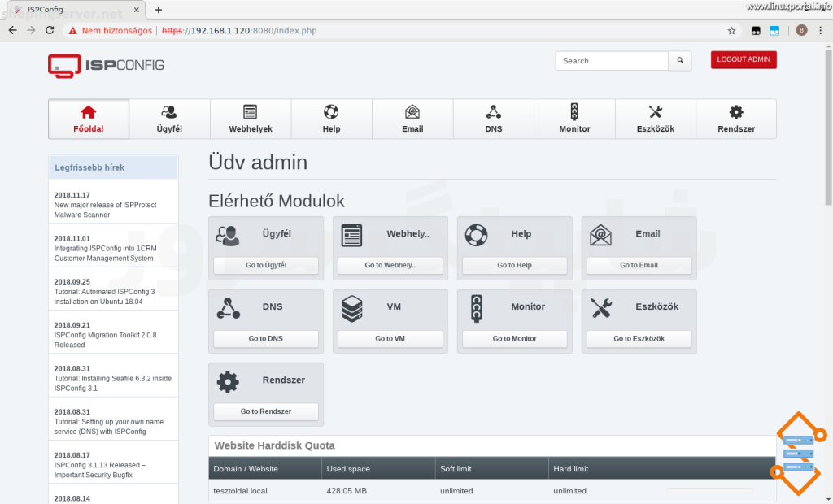Click the browser address bar URL
The image size is (833, 504).
pos(239,31)
